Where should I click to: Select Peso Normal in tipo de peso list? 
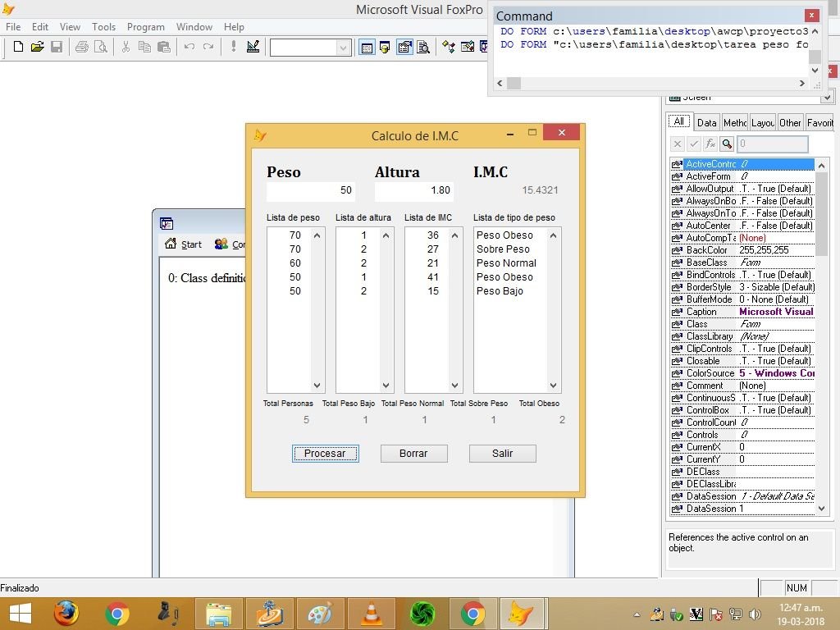tap(506, 263)
